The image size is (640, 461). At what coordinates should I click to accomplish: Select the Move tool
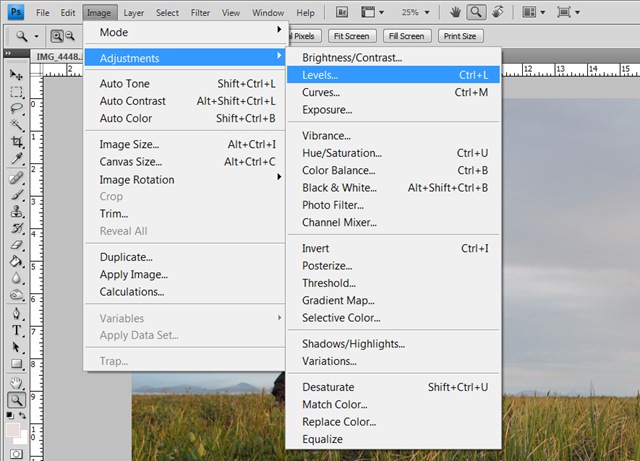[x=16, y=75]
